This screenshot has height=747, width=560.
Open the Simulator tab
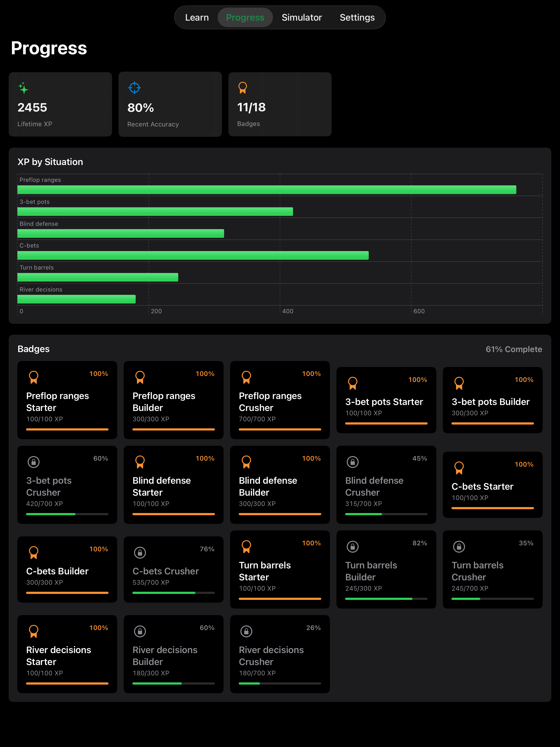(302, 18)
